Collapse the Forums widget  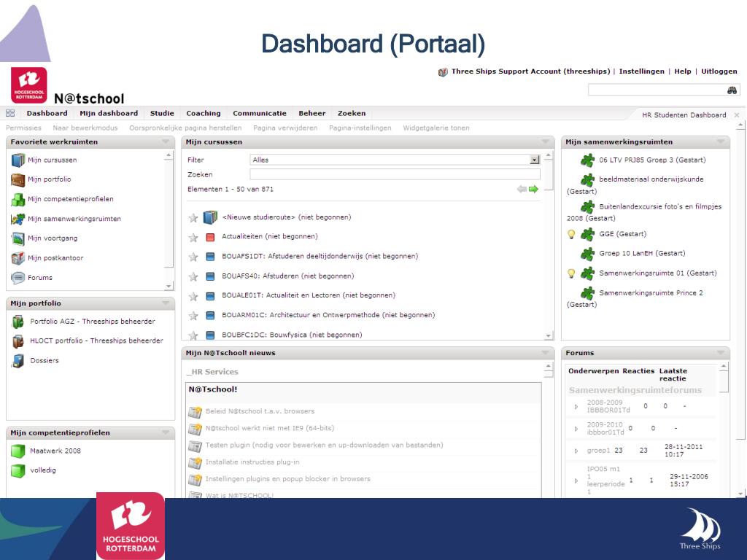click(x=721, y=353)
